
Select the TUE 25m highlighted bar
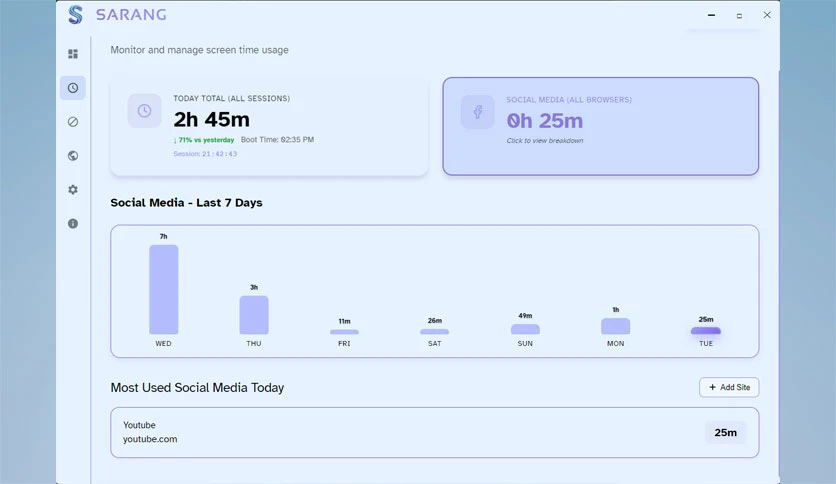(x=706, y=331)
